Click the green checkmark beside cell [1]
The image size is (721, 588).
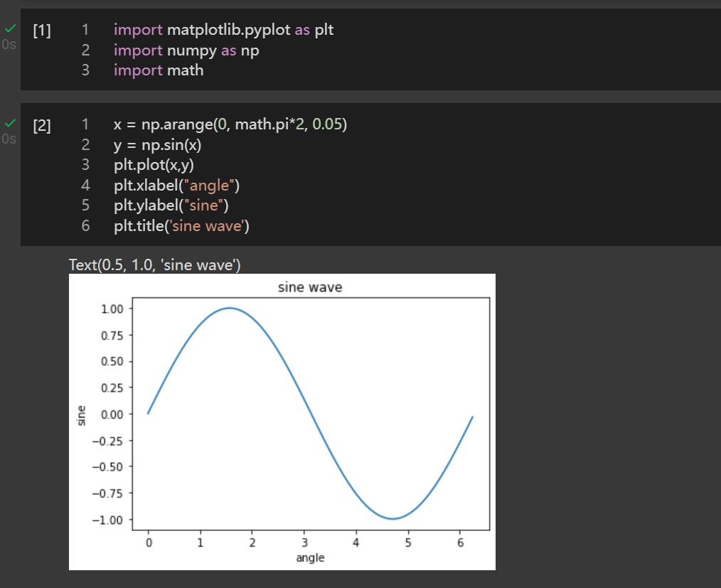10,29
